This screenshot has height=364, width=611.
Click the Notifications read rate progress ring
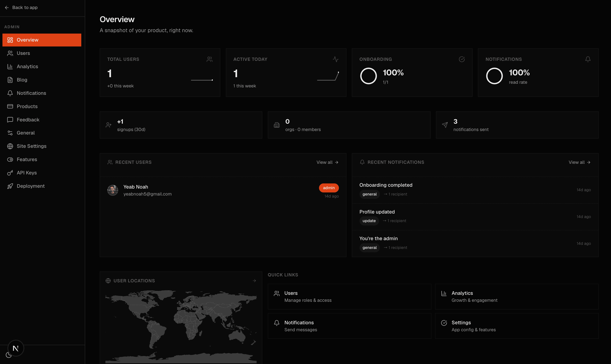tap(494, 76)
